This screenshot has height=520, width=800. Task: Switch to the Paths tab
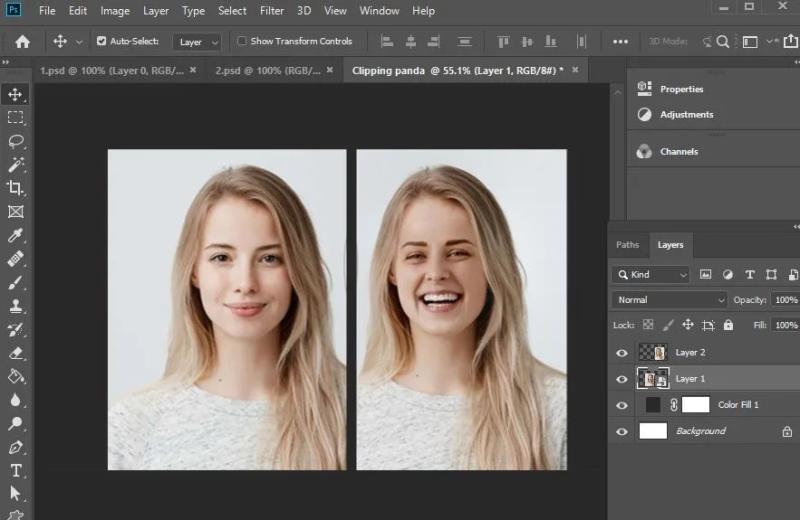coord(628,245)
